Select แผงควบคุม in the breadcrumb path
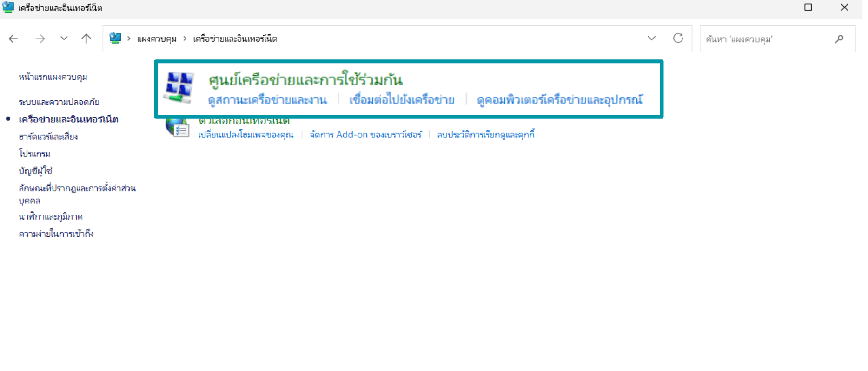 coord(157,39)
